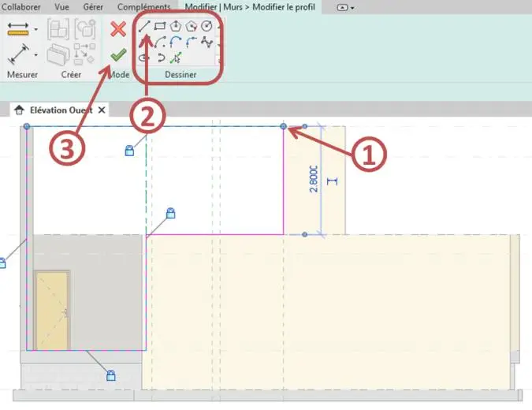Click the 2.800 dimension value text

point(314,179)
